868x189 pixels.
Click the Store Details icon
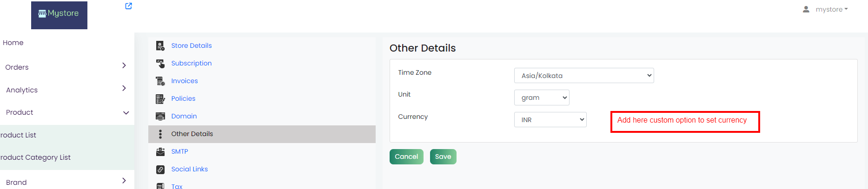coord(160,46)
